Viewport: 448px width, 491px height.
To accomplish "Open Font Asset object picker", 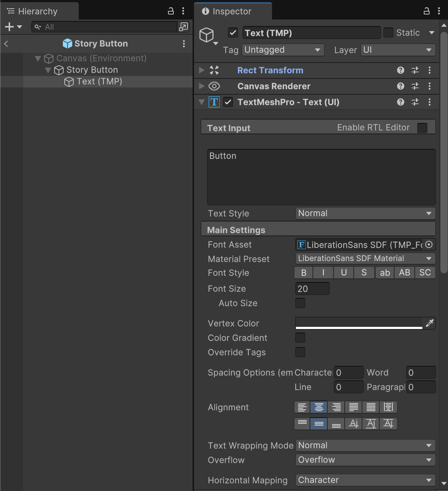I will (429, 245).
